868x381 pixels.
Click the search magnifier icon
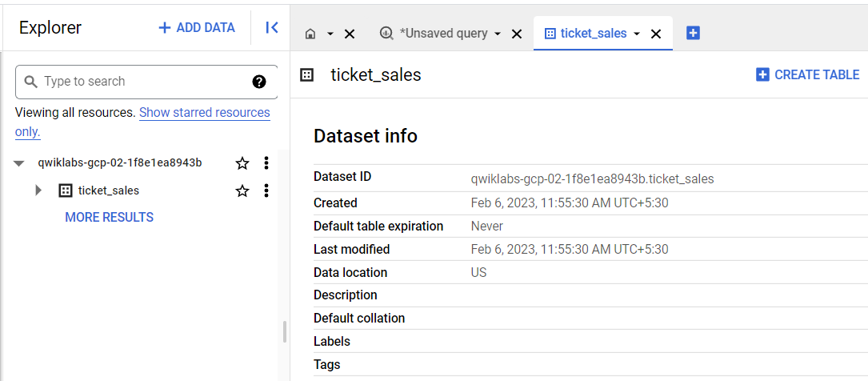31,82
